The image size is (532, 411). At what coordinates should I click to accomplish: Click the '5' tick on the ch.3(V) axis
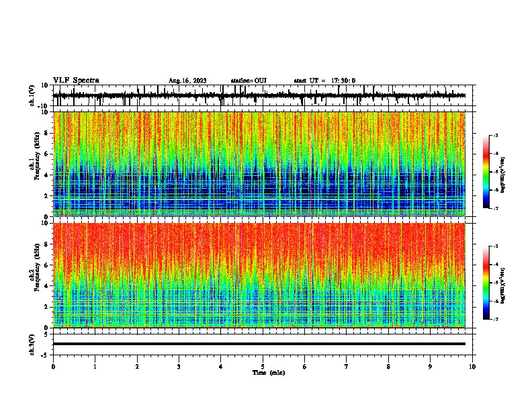click(47, 334)
